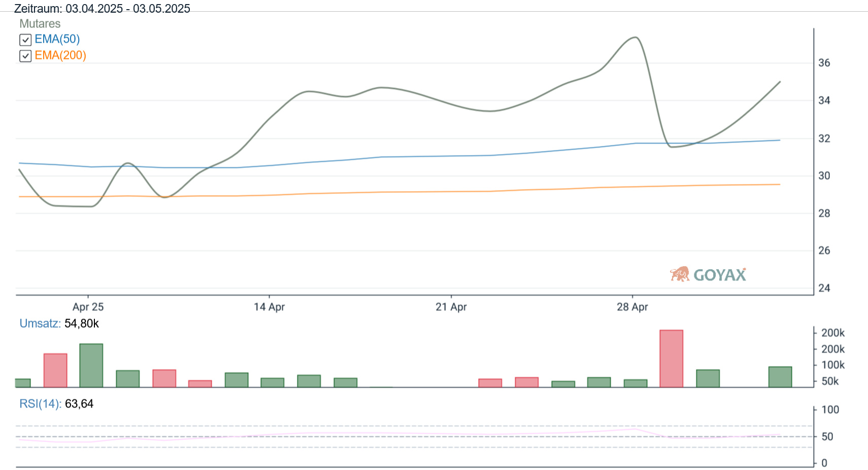Click the rightmost green volume bar
This screenshot has width=868, height=470.
780,377
